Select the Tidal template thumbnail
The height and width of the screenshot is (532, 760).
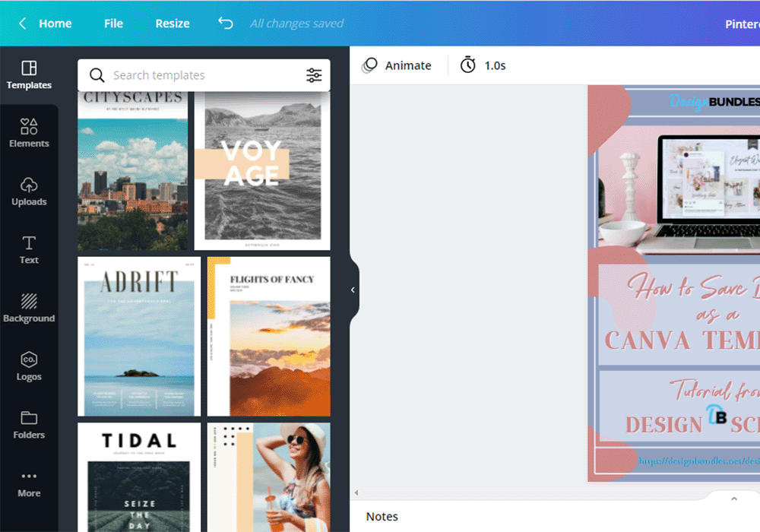[x=139, y=477]
